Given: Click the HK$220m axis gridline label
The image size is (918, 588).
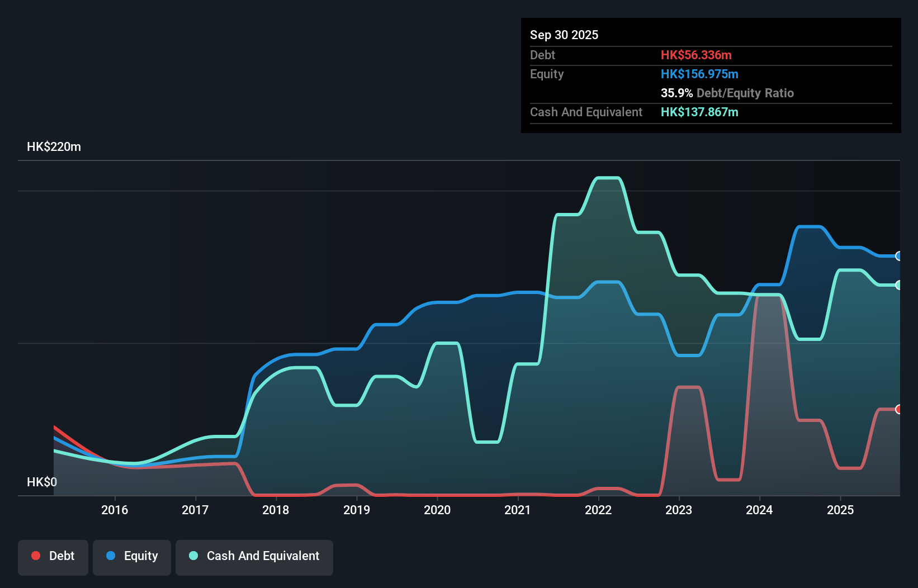Looking at the screenshot, I should (x=54, y=146).
